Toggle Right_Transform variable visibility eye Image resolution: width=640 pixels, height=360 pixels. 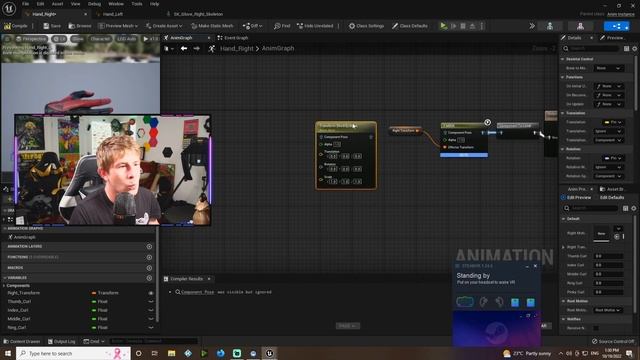click(x=151, y=293)
